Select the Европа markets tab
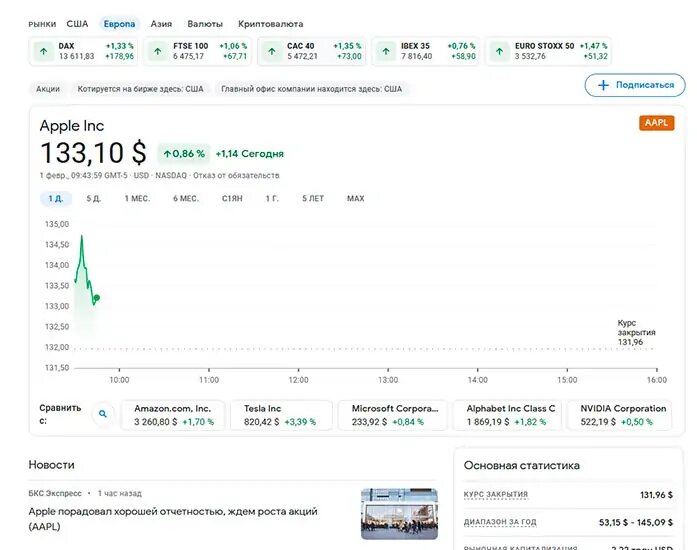697x550 pixels. pos(119,24)
